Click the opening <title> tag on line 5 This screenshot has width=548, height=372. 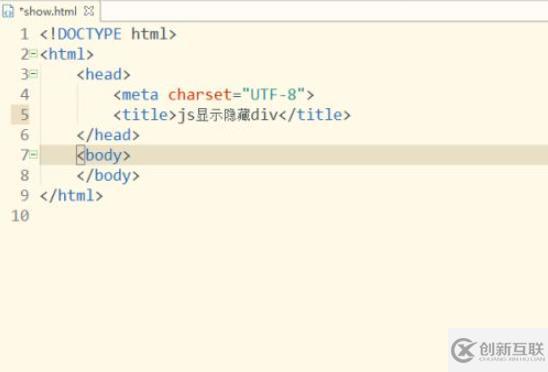coord(145,115)
